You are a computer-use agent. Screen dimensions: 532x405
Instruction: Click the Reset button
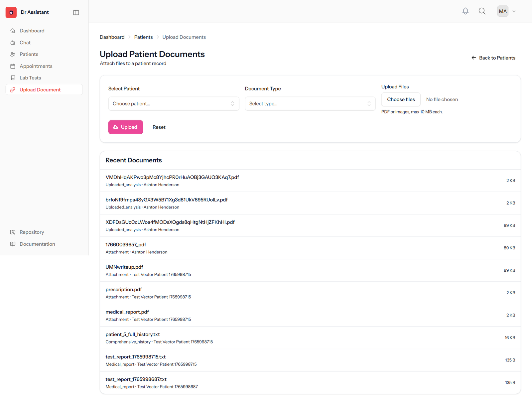[x=159, y=127]
